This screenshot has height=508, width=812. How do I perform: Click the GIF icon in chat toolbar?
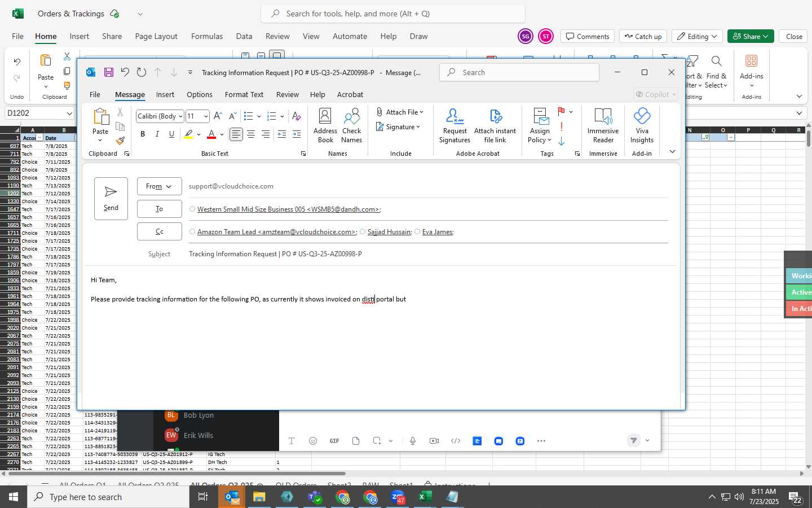pyautogui.click(x=334, y=441)
